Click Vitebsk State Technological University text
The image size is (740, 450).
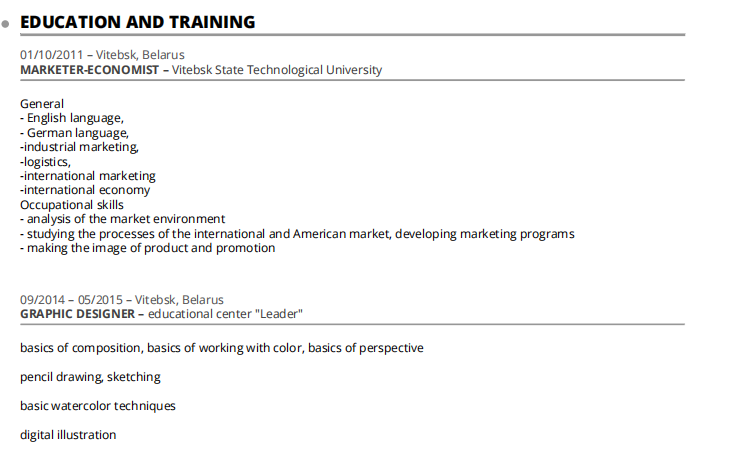click(x=277, y=70)
